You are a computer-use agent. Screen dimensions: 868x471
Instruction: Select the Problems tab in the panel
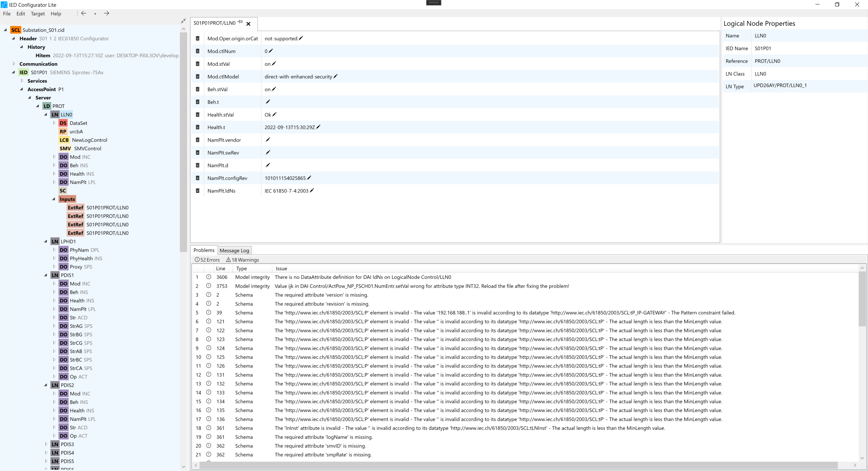tap(204, 250)
